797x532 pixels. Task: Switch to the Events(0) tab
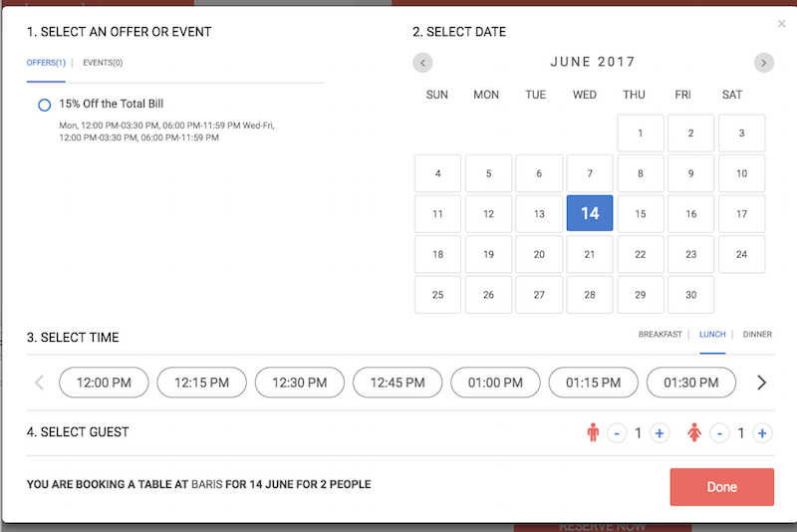coord(103,63)
